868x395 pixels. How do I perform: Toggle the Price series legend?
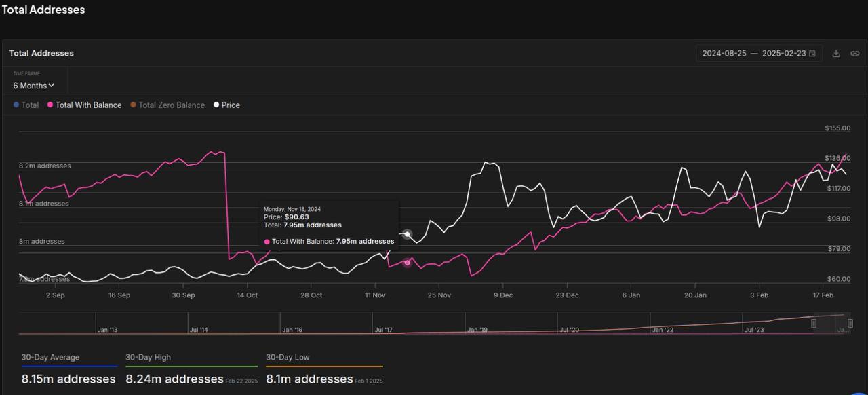coord(226,105)
